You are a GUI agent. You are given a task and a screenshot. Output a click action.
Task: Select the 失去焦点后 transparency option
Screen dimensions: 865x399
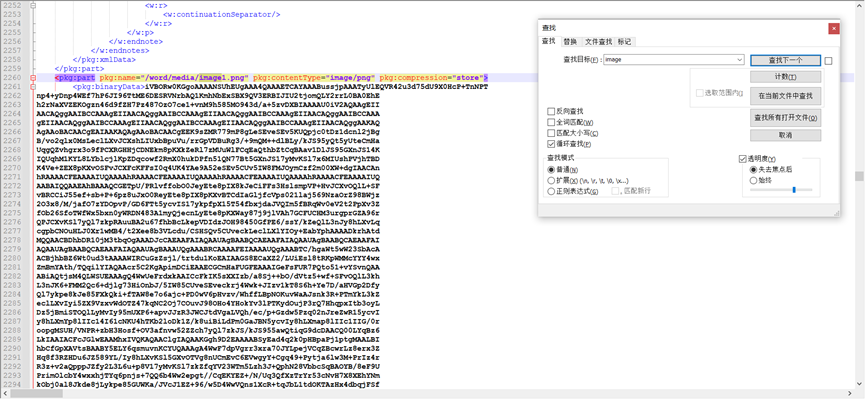pos(754,169)
